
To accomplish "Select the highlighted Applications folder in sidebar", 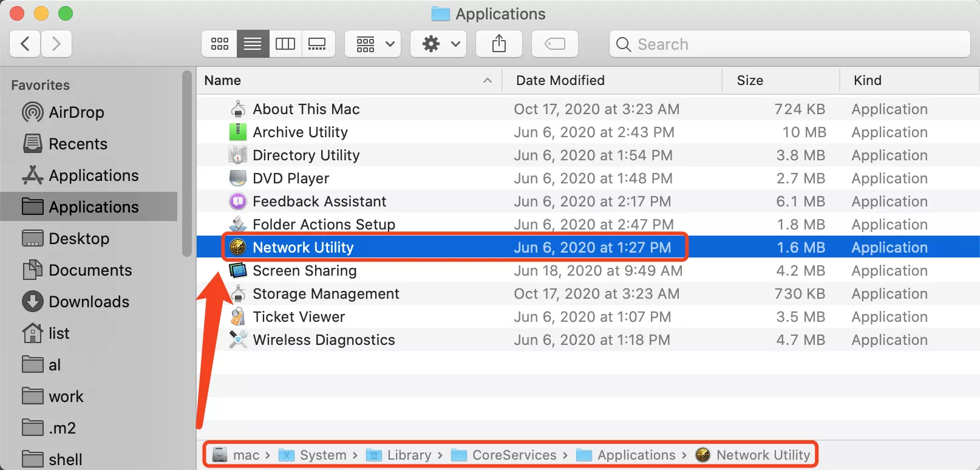I will [x=89, y=207].
